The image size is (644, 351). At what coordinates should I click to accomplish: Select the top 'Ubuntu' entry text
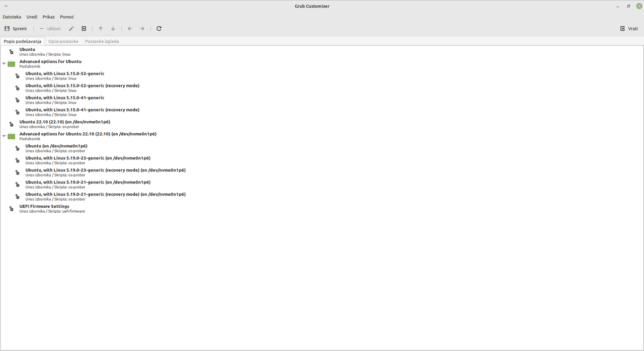tap(27, 49)
